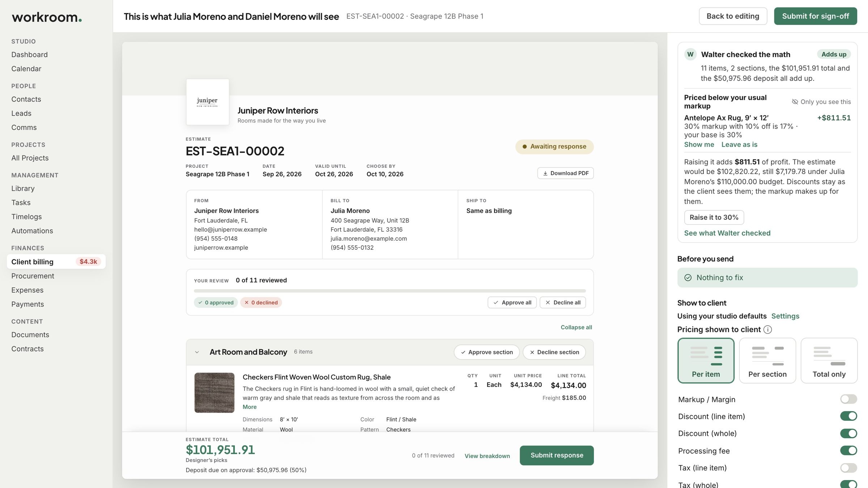This screenshot has height=488, width=868.
Task: Go to Tasks
Action: (21, 202)
